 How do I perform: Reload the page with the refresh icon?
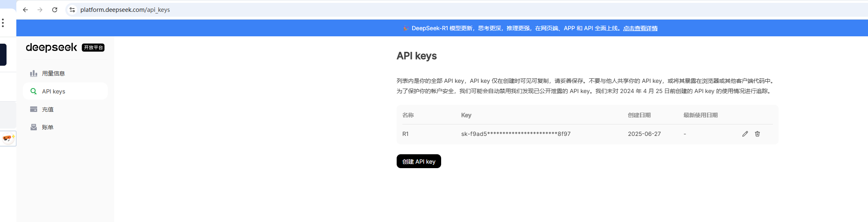(x=55, y=10)
